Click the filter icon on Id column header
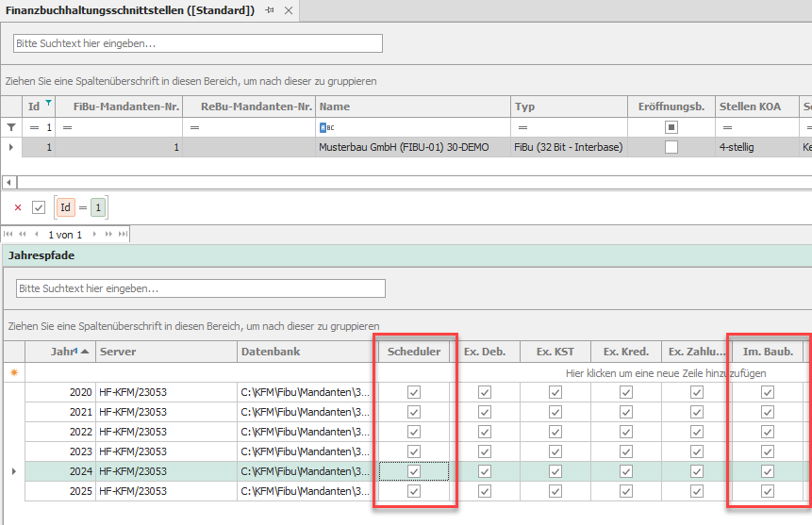The image size is (812, 525). point(49,103)
